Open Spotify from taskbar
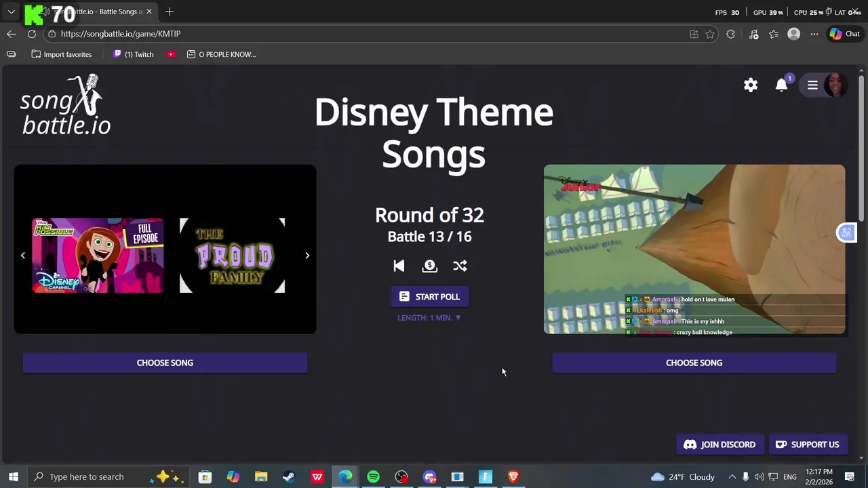This screenshot has height=488, width=868. 373,476
